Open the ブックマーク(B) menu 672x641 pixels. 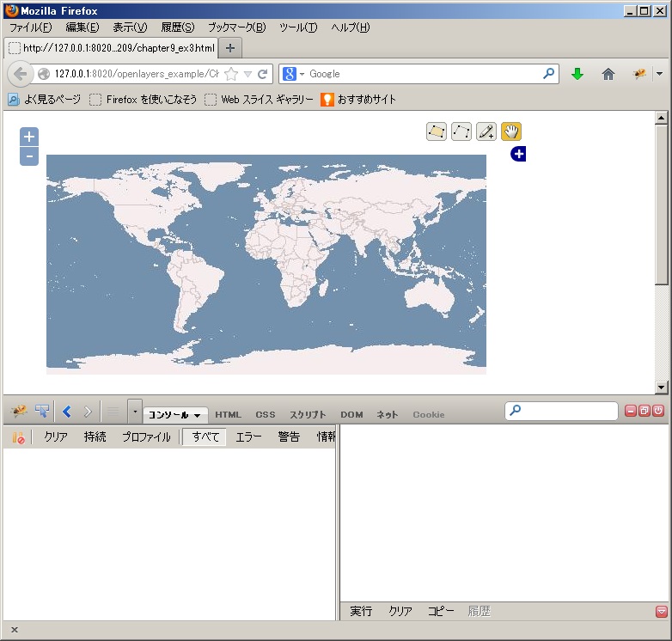pos(236,27)
